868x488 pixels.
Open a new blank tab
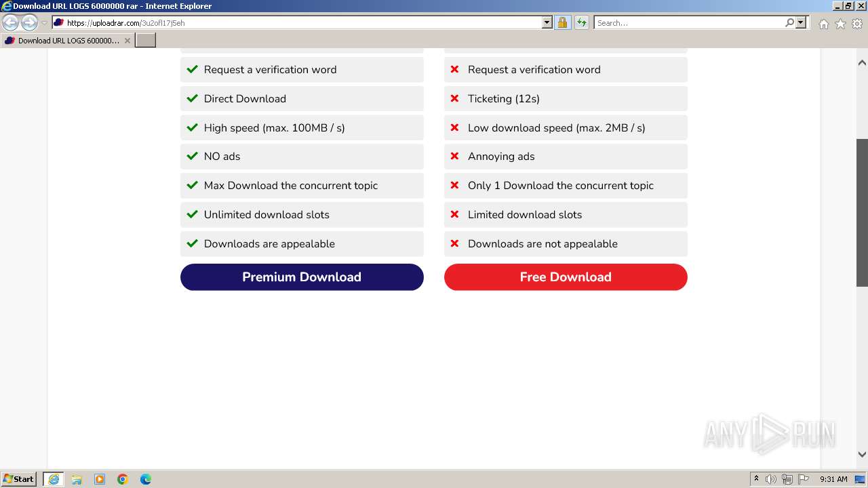coord(146,41)
